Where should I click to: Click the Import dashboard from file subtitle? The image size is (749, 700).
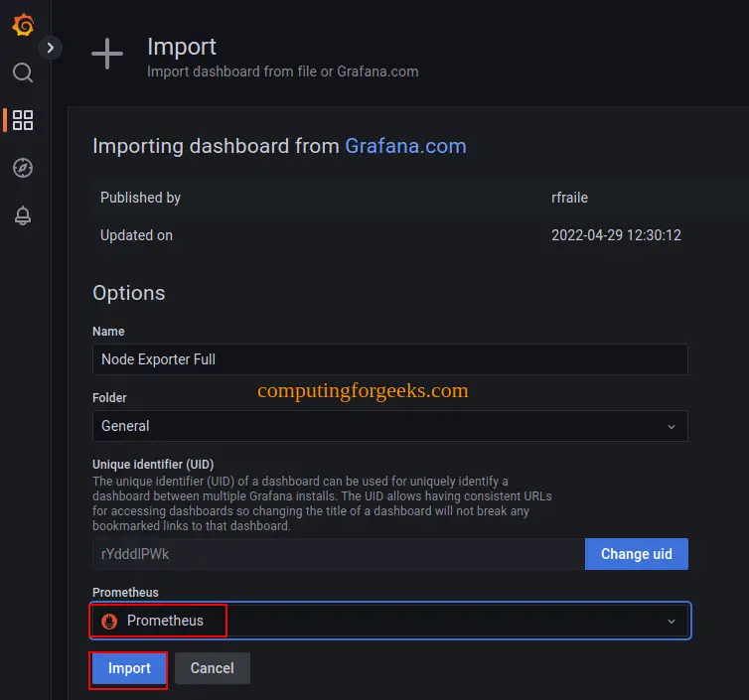pos(283,71)
